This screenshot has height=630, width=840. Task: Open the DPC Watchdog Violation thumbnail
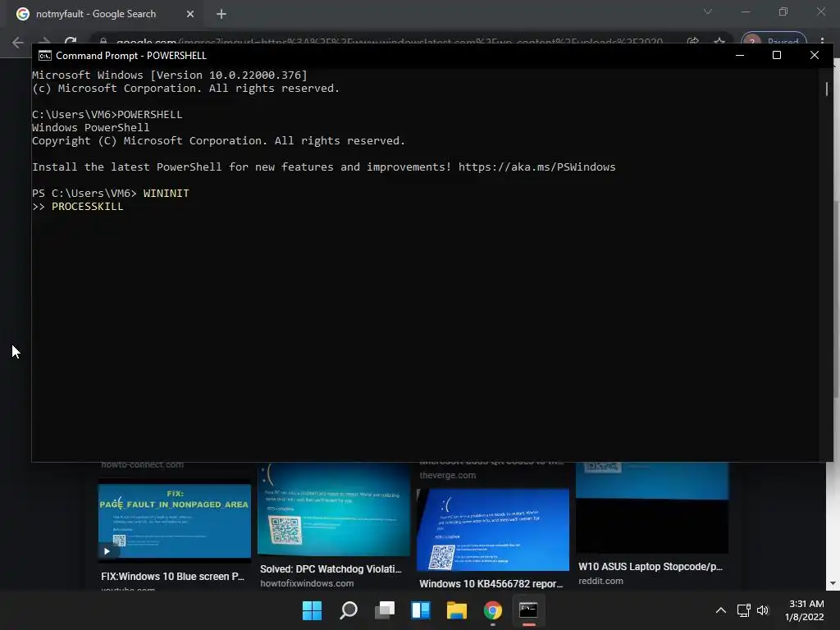tap(334, 509)
